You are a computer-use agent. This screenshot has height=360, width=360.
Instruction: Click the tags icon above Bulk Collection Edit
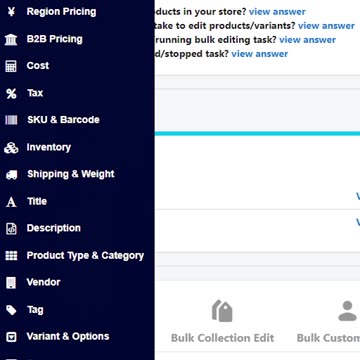(x=222, y=311)
